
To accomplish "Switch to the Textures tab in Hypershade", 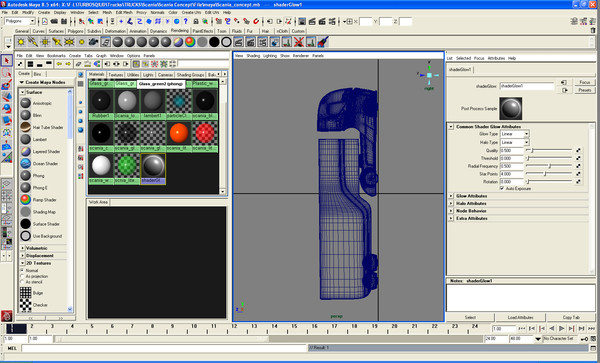I will click(x=115, y=75).
